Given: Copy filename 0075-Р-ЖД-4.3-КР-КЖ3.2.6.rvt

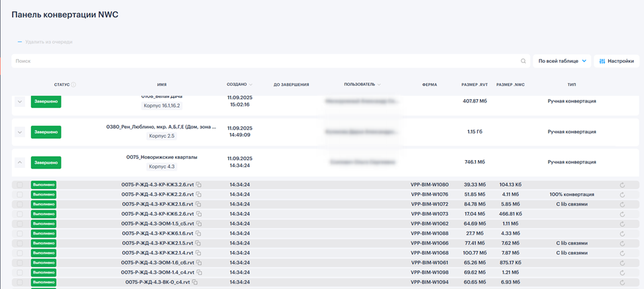Looking at the screenshot, I should point(198,185).
